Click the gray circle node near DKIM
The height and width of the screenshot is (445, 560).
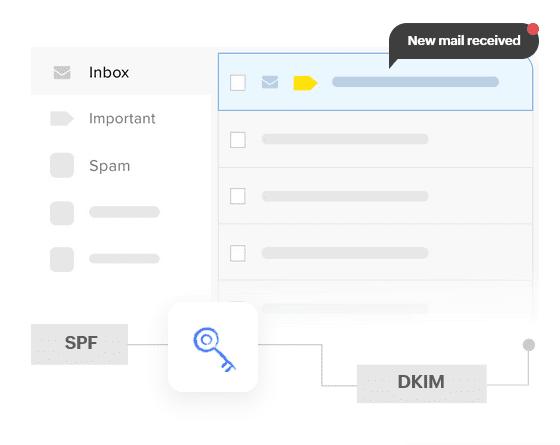coord(529,345)
